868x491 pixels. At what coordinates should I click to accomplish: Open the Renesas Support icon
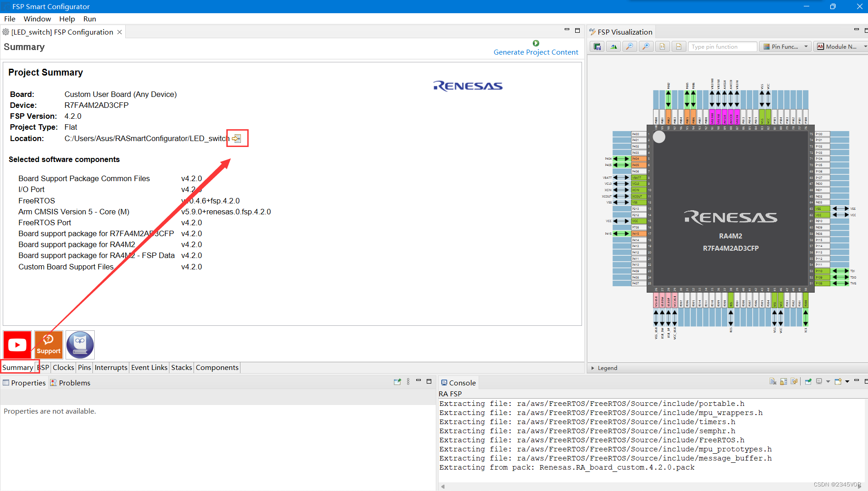coord(49,345)
